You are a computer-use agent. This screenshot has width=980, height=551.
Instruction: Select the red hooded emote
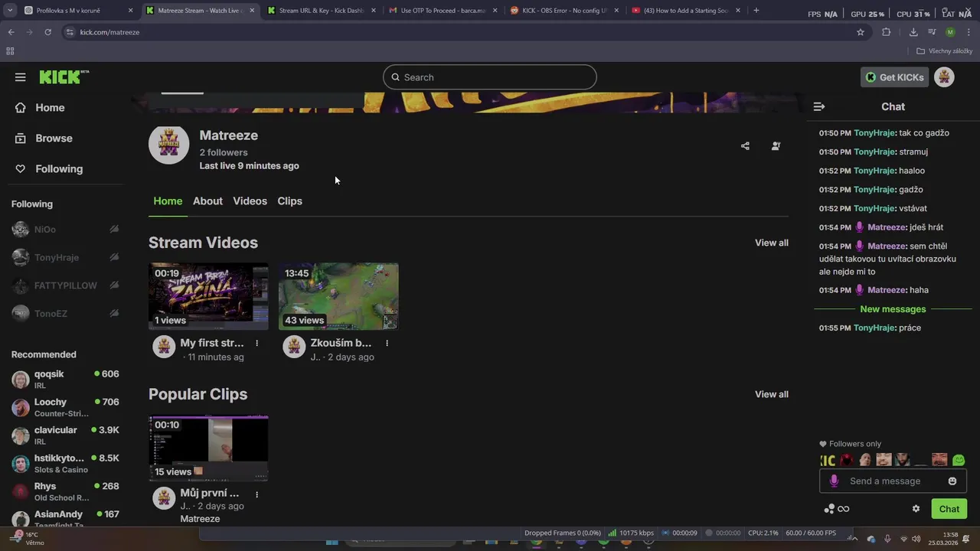pos(846,460)
